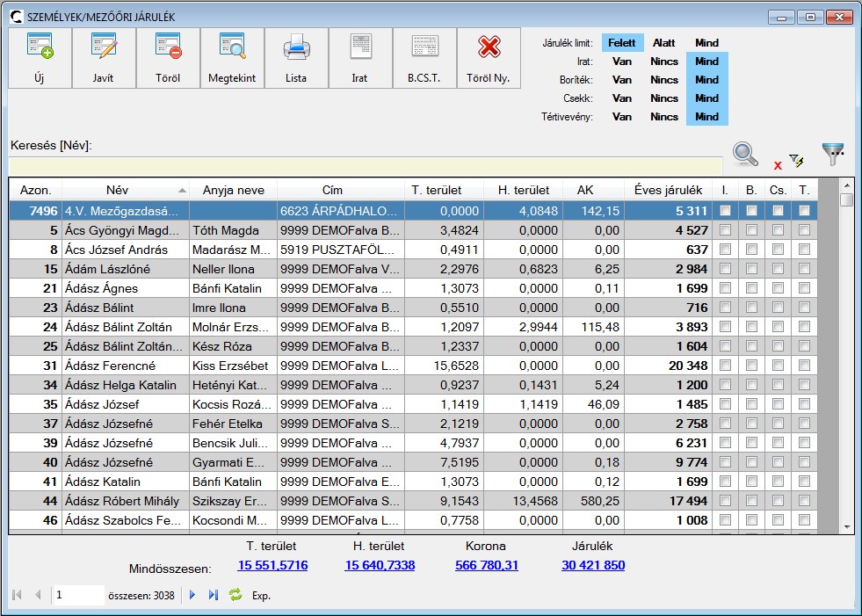This screenshot has width=862, height=616.
Task: Click the Éves járulék column header
Action: coord(668,190)
